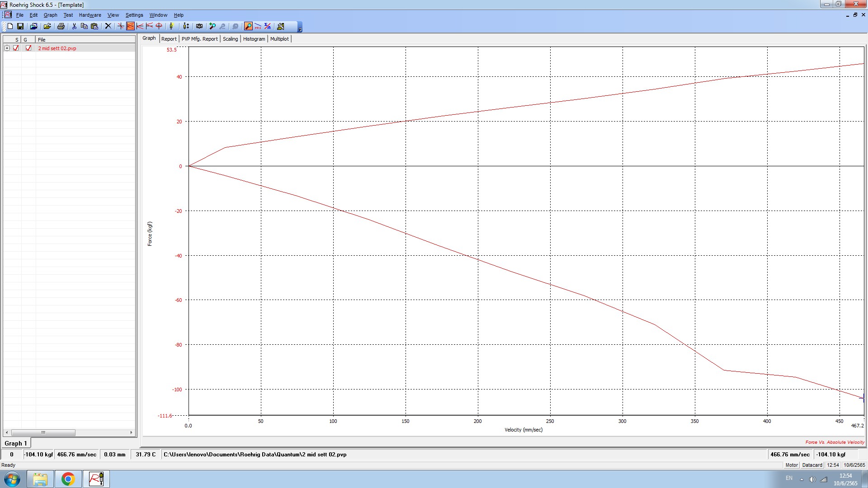868x488 pixels.
Task: Open the File menu
Action: coord(20,15)
